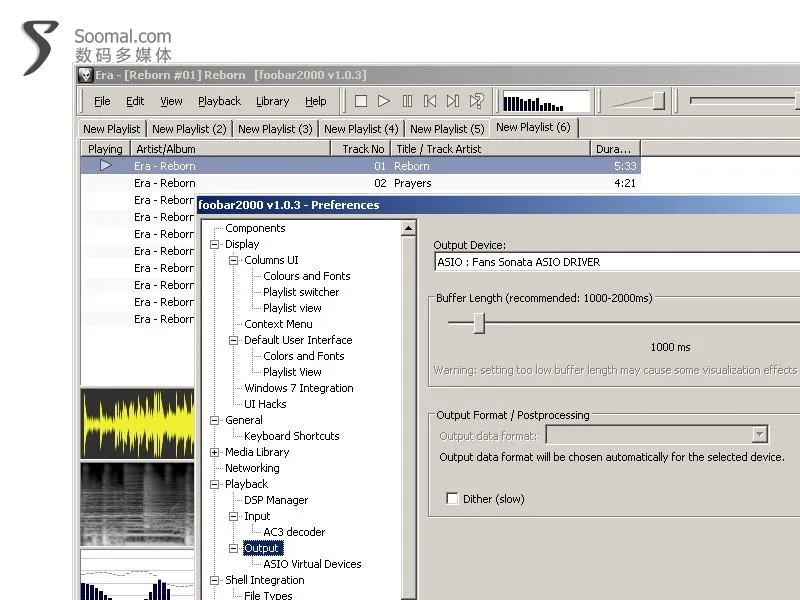Viewport: 800px width, 600px height.
Task: Open the Help menu
Action: [x=316, y=101]
